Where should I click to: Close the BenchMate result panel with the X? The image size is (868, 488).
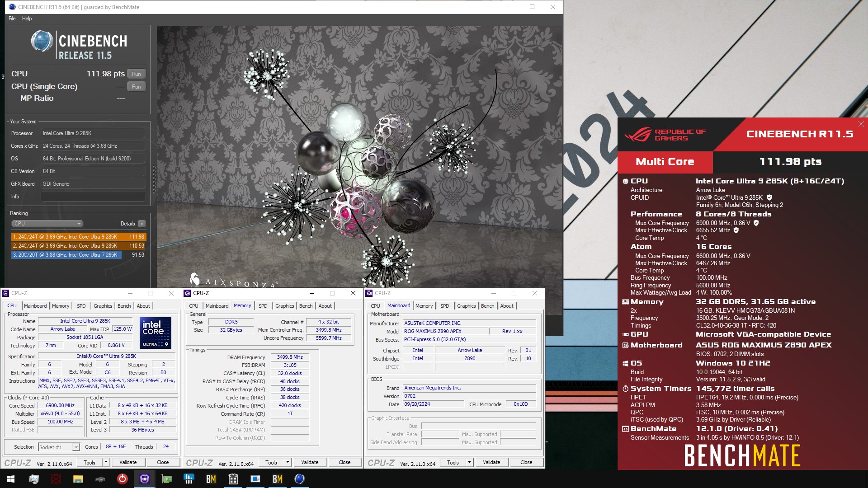tap(861, 124)
